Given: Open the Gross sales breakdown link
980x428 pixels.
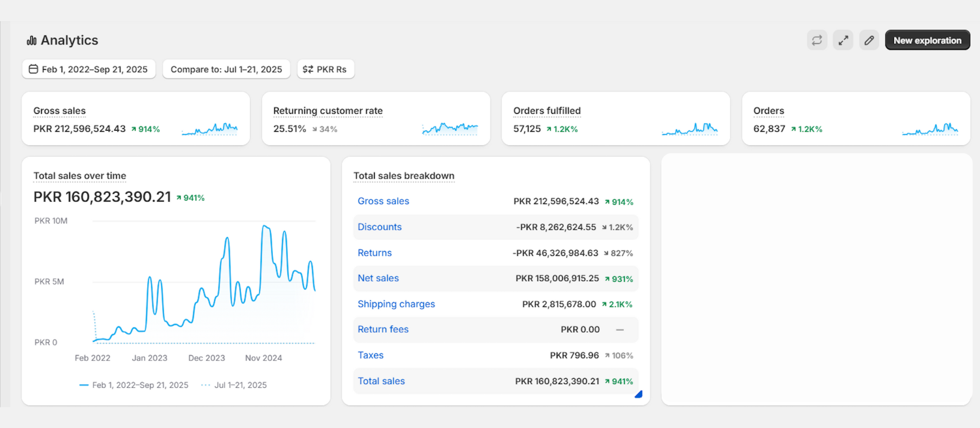Looking at the screenshot, I should [x=383, y=201].
